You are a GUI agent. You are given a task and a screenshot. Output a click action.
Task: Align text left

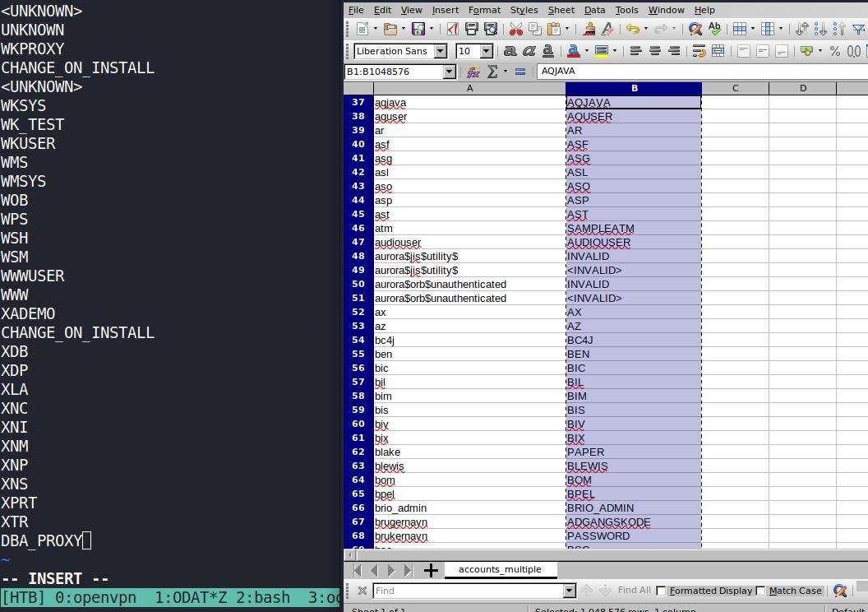click(636, 52)
